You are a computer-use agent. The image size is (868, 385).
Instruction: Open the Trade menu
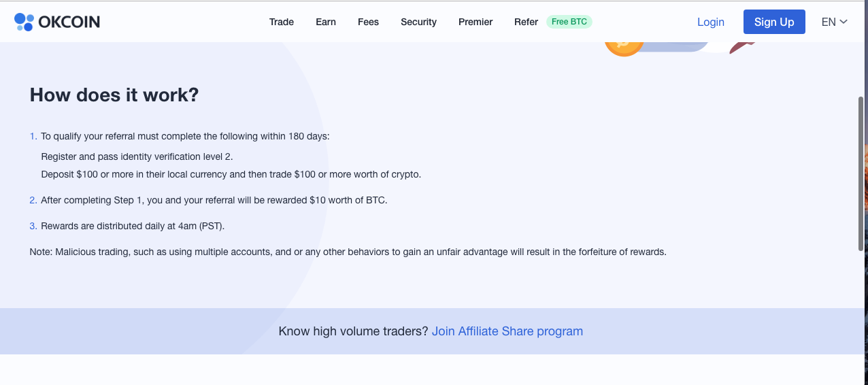pyautogui.click(x=282, y=22)
